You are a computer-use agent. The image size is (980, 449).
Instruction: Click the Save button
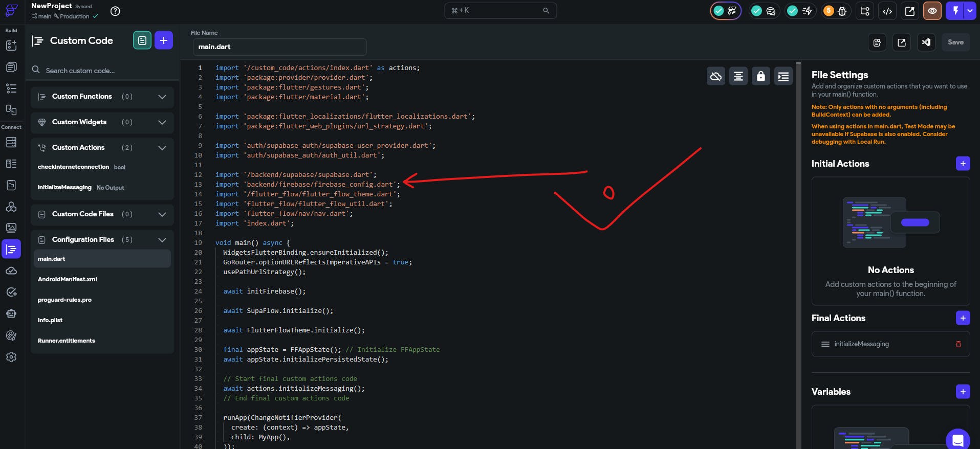point(955,42)
